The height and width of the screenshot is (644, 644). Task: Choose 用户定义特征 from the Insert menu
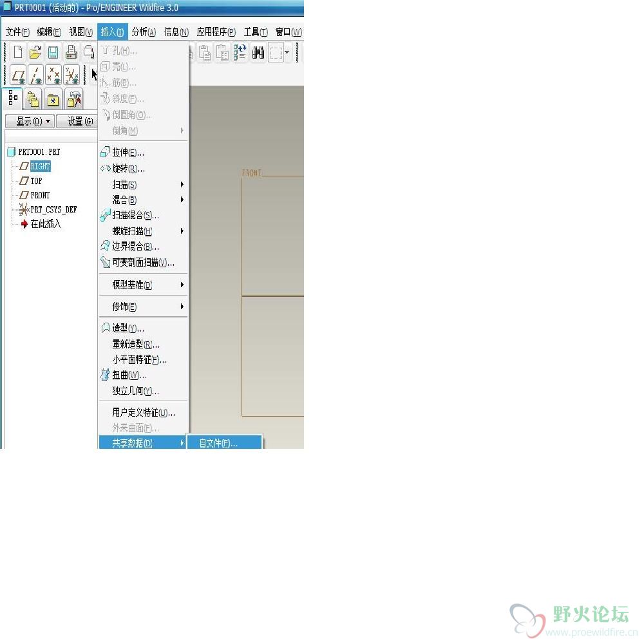coord(143,412)
